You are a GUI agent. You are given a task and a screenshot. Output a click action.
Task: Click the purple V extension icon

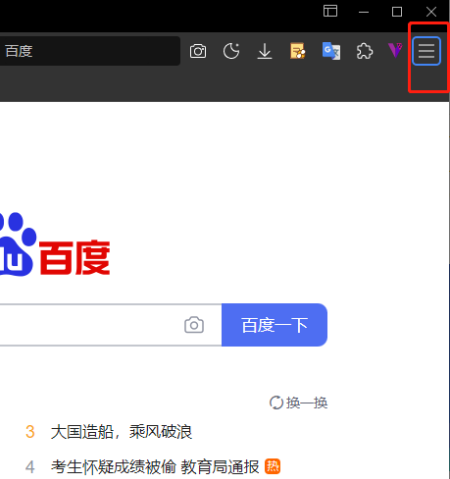[x=395, y=51]
